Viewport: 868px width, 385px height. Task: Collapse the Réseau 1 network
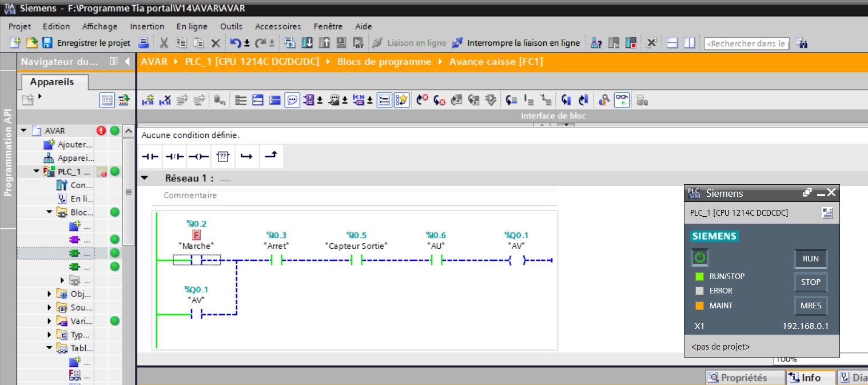pyautogui.click(x=145, y=178)
